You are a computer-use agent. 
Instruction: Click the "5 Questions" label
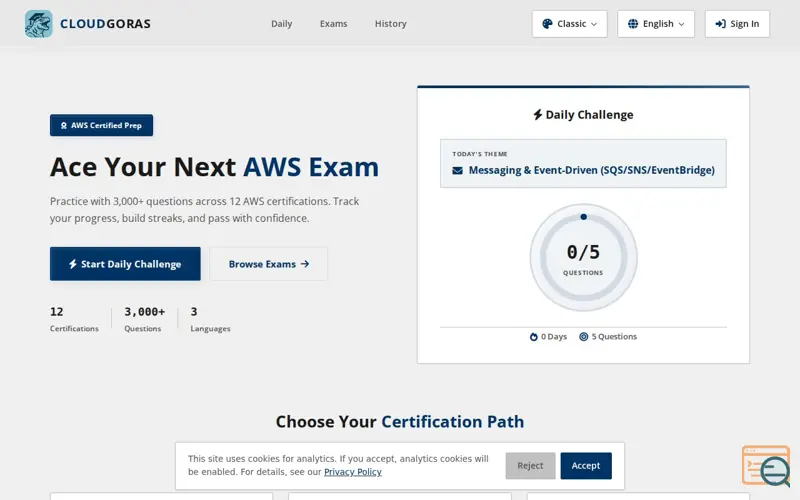click(614, 337)
